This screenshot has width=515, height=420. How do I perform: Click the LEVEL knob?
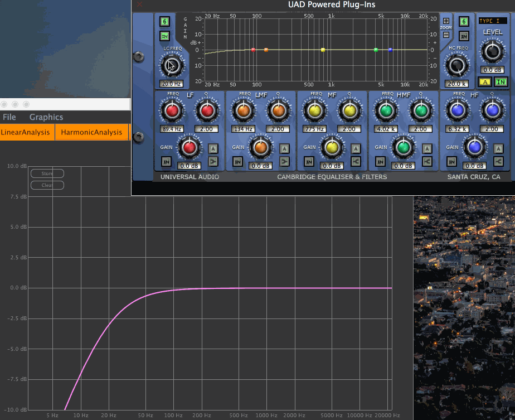(x=492, y=51)
